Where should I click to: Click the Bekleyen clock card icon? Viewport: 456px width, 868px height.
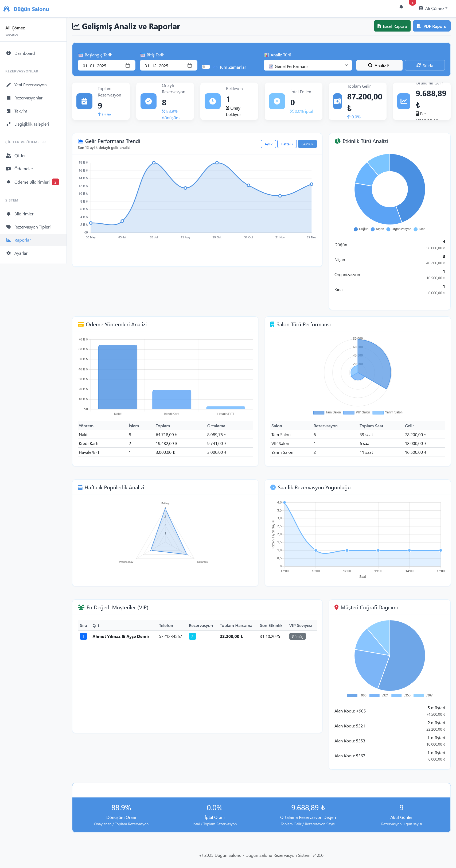click(x=213, y=102)
